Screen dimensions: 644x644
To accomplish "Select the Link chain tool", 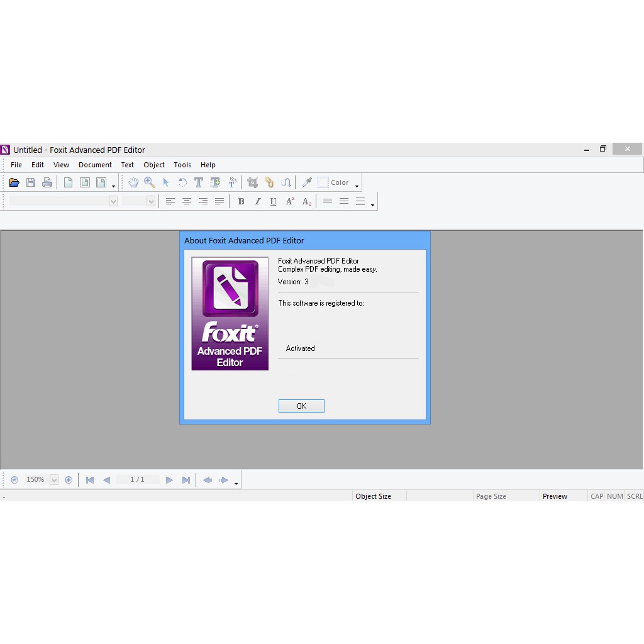I will click(x=269, y=182).
